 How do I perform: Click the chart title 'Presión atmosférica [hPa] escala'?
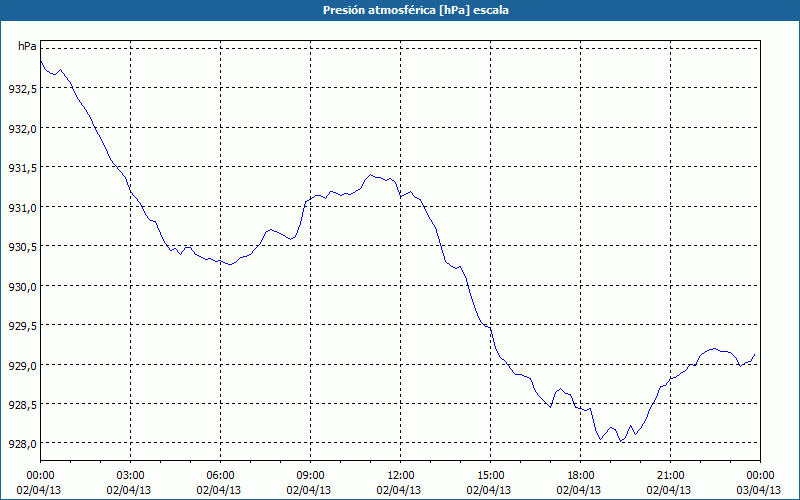click(x=416, y=10)
